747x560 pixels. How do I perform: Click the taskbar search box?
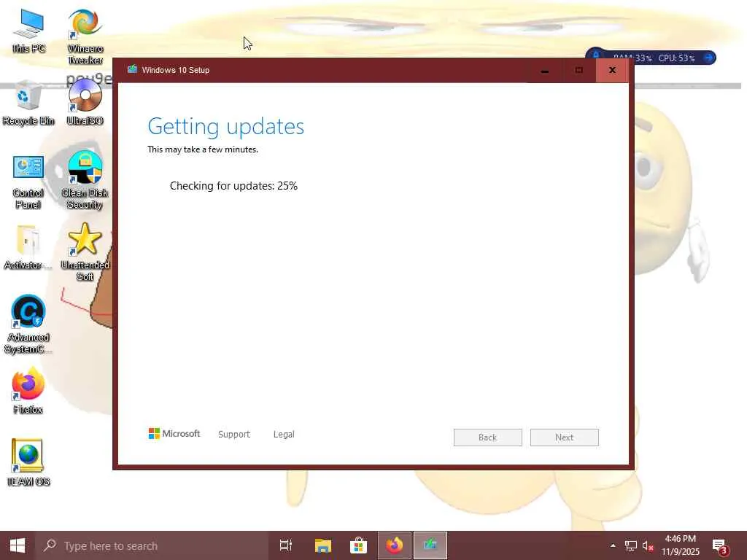point(152,545)
